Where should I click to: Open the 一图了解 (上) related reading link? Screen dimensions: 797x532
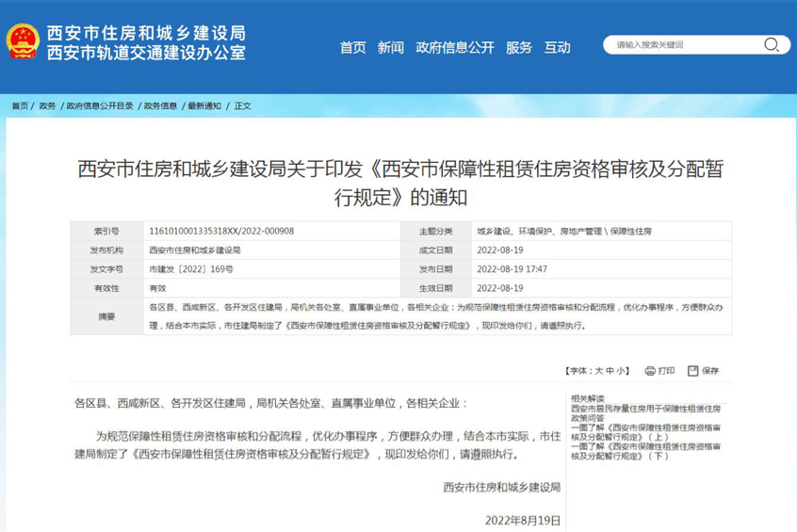click(x=645, y=432)
